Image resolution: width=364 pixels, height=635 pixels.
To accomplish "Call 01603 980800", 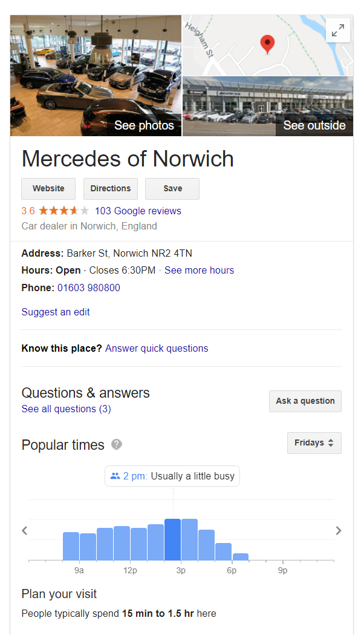I will tap(88, 288).
